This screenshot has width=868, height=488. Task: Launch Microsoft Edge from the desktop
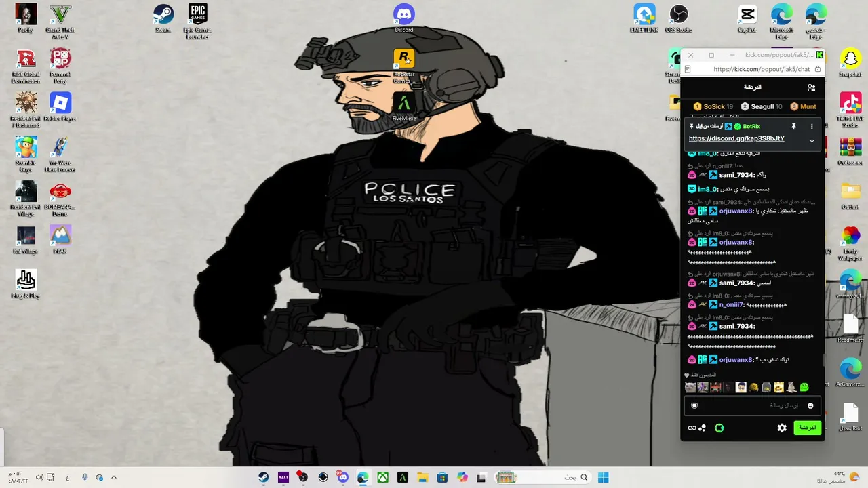[x=781, y=21]
